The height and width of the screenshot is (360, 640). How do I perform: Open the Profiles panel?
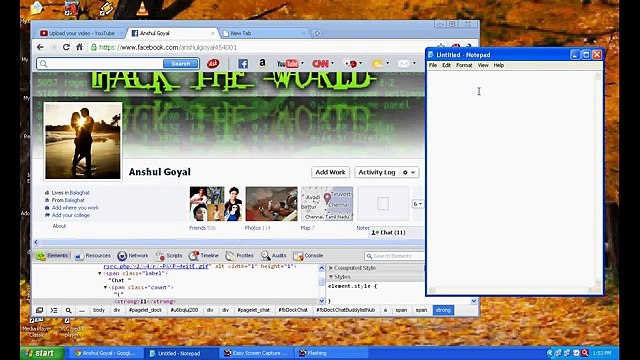(240, 256)
